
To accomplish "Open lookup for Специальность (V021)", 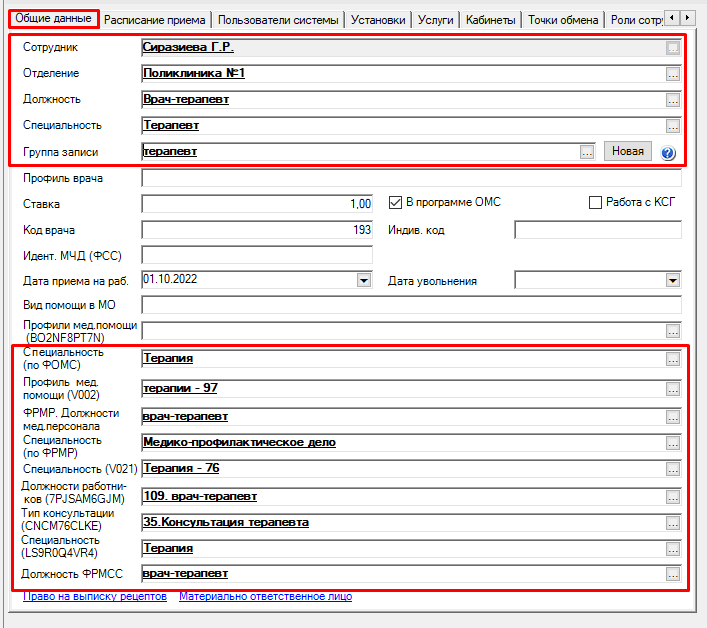I will click(673, 470).
